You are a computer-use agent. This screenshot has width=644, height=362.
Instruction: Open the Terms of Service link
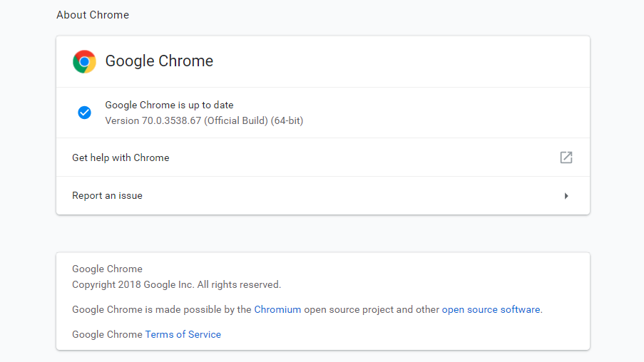point(183,334)
